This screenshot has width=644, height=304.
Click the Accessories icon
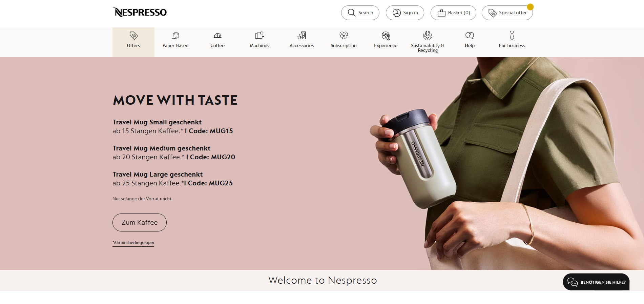302,36
